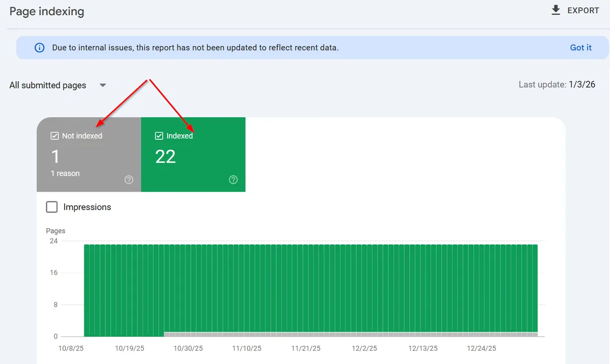610x364 pixels.
Task: Open the help icon on Not indexed card
Action: 129,179
